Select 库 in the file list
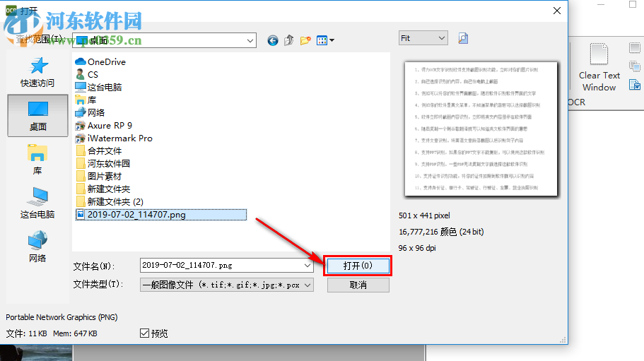The height and width of the screenshot is (361, 644). point(86,100)
